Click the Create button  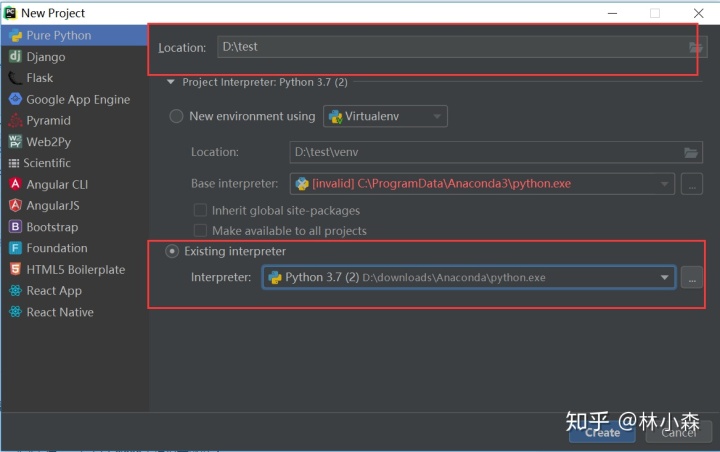pyautogui.click(x=602, y=433)
